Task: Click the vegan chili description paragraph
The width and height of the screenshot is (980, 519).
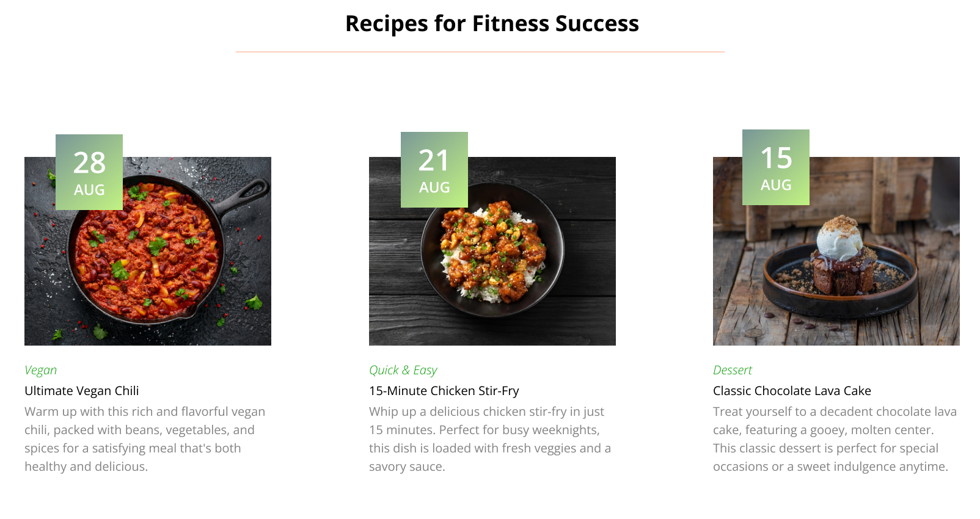Action: [147, 439]
